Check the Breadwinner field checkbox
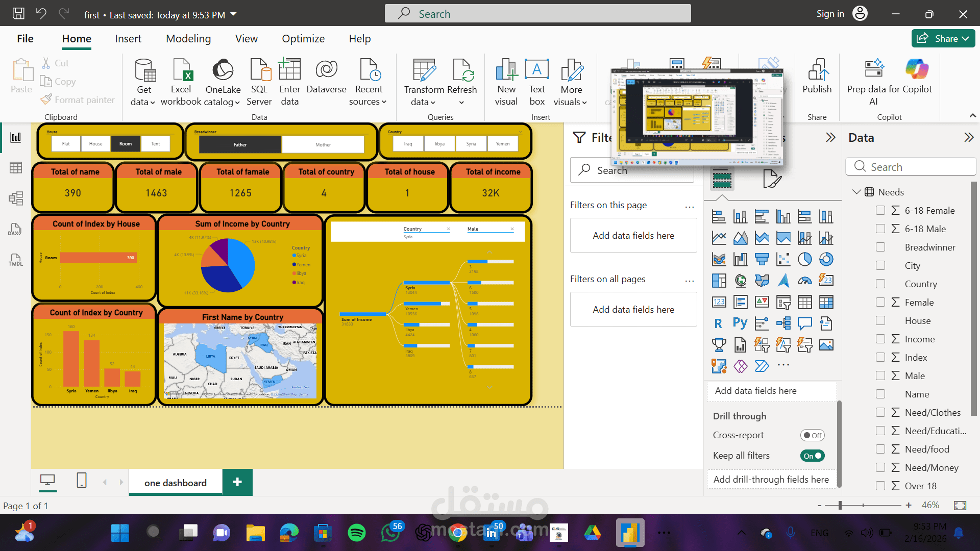980x551 pixels. (x=880, y=247)
